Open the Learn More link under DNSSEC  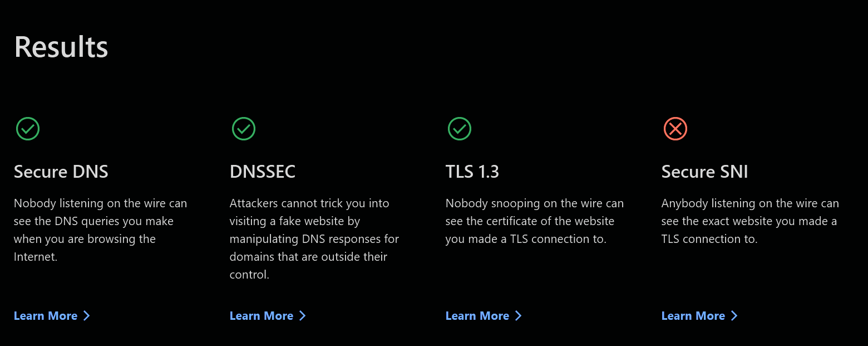pos(262,316)
